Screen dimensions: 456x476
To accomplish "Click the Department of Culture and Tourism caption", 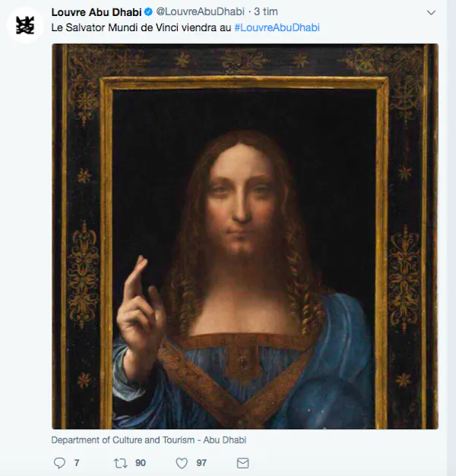I will (x=148, y=440).
